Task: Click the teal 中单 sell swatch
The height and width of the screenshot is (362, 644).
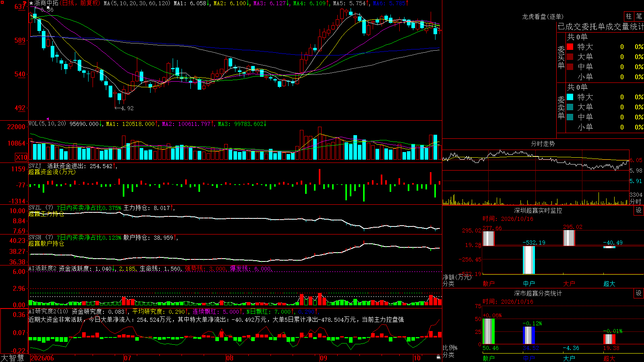Action: coord(570,117)
